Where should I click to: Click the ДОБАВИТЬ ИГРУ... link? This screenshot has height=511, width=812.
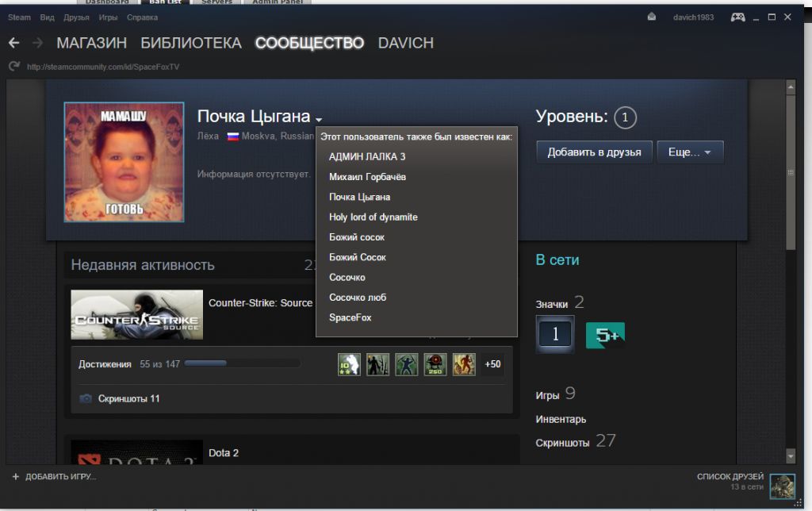pos(60,476)
